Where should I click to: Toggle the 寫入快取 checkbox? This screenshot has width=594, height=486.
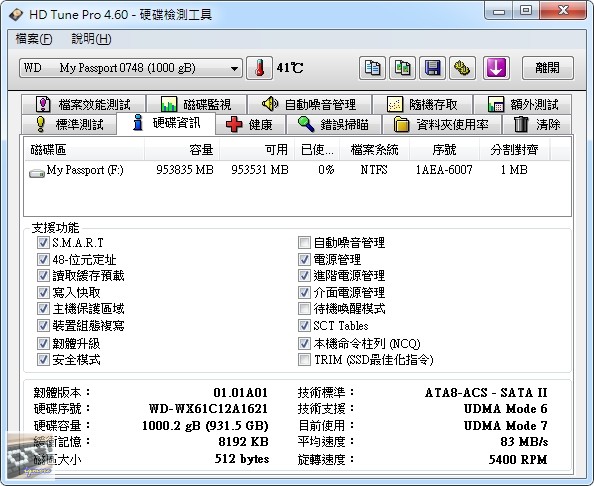(x=43, y=292)
